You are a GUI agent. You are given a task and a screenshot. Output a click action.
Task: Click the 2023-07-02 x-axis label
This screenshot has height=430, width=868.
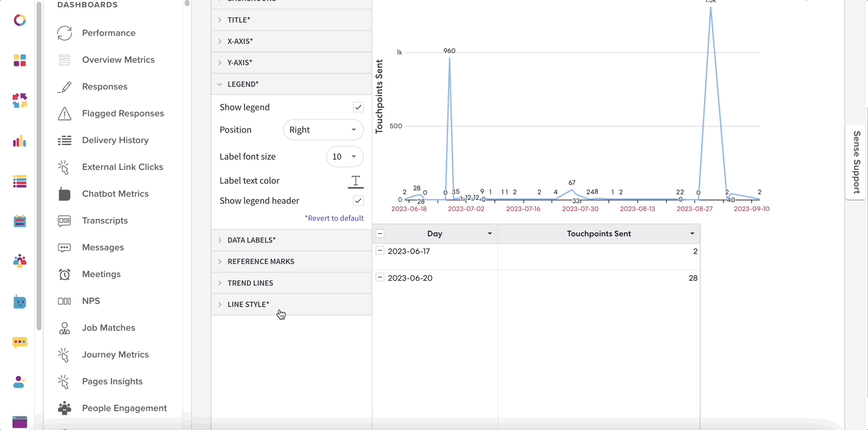pyautogui.click(x=466, y=208)
